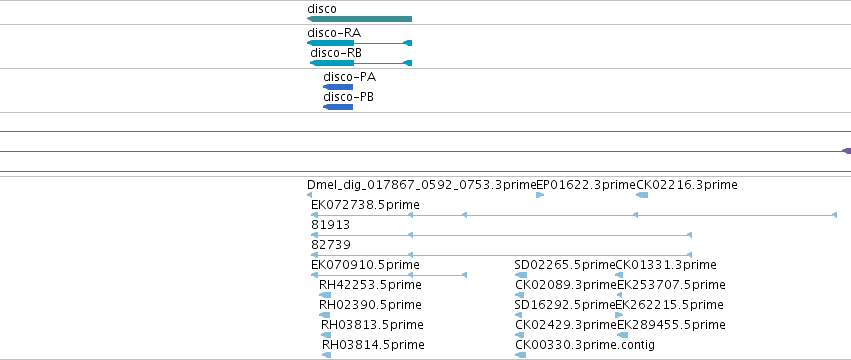Select the 81913 alignment line
The width and height of the screenshot is (851, 360).
(501, 235)
